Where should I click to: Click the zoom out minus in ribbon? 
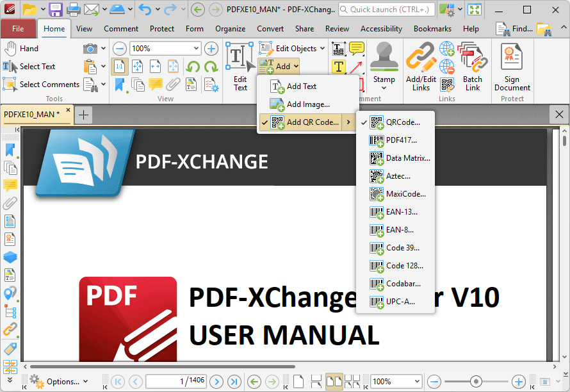coord(120,49)
